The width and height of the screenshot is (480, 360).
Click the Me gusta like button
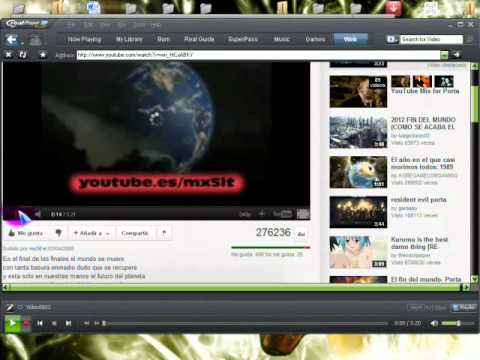pos(27,233)
